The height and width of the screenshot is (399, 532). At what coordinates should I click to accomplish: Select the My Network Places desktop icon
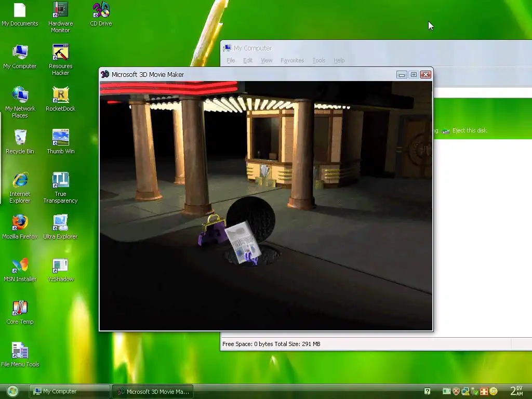tap(20, 102)
